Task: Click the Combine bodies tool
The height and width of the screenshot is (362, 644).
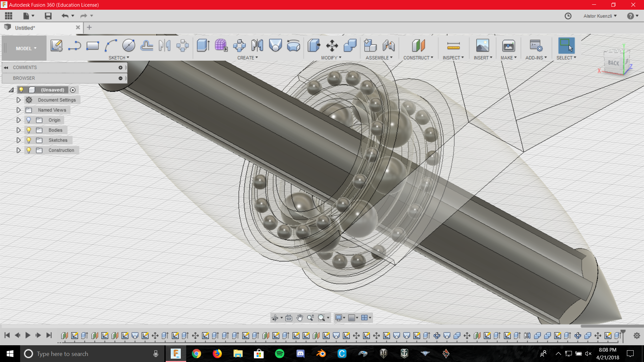Action: tap(350, 46)
